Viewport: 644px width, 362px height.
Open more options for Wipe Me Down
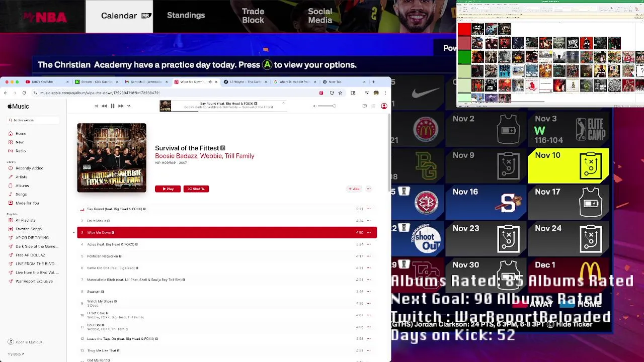[x=369, y=233]
